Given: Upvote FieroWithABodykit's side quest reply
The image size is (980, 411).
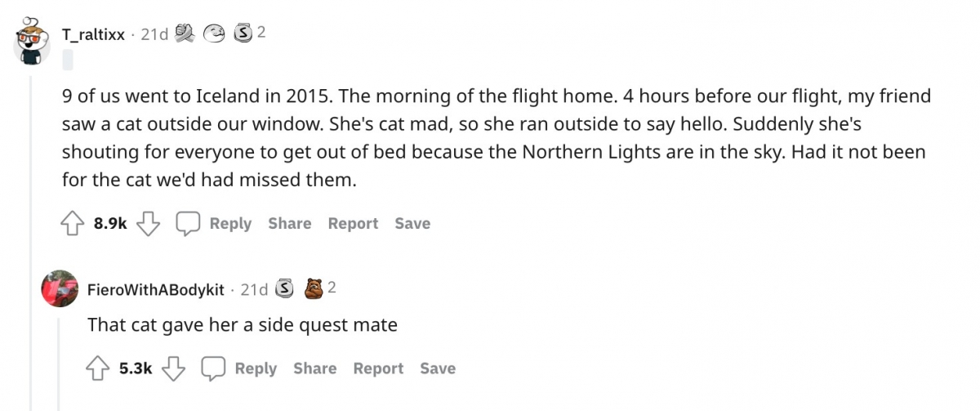Looking at the screenshot, I should pyautogui.click(x=99, y=369).
